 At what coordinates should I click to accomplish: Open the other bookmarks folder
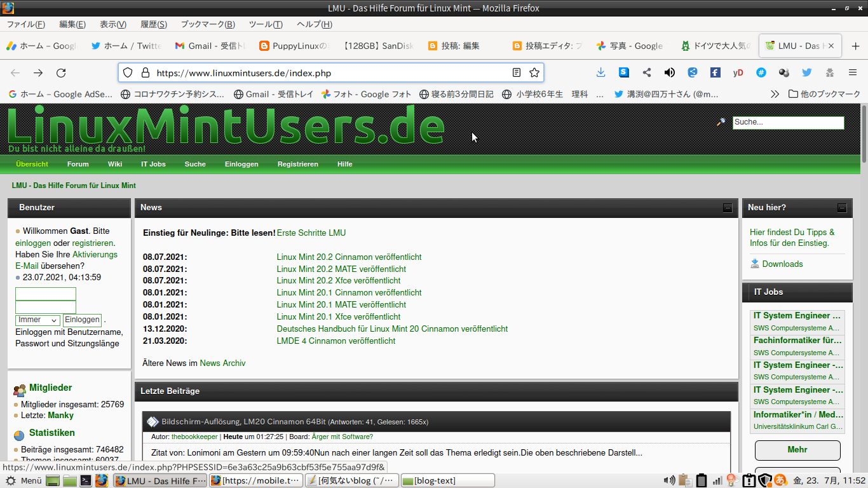coord(824,94)
